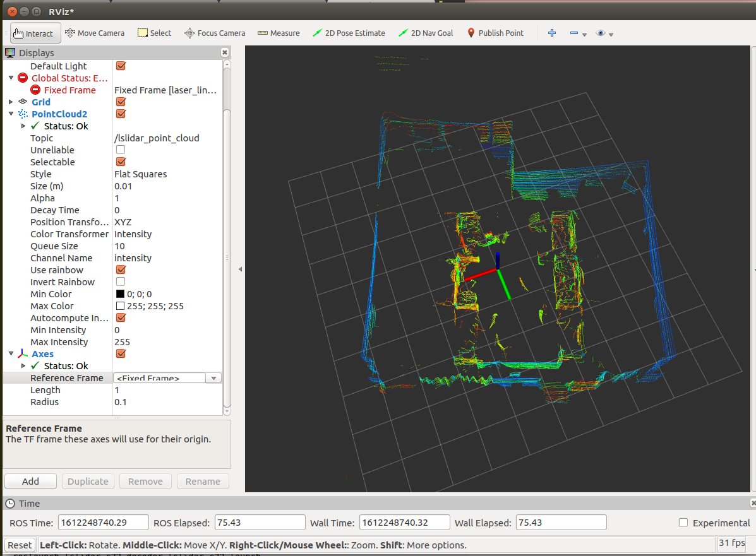Viewport: 756px width, 556px height.
Task: Collapse the Global Status tree item
Action: click(x=11, y=78)
